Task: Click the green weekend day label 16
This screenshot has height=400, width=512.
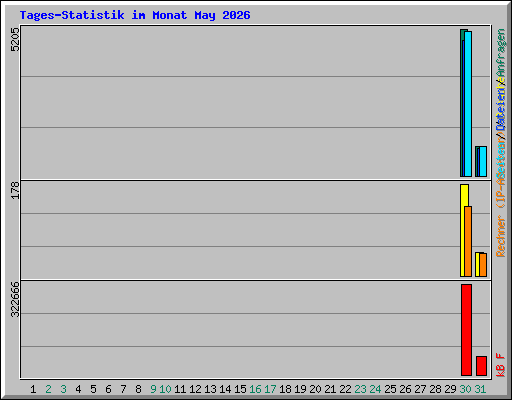Action: (255, 389)
